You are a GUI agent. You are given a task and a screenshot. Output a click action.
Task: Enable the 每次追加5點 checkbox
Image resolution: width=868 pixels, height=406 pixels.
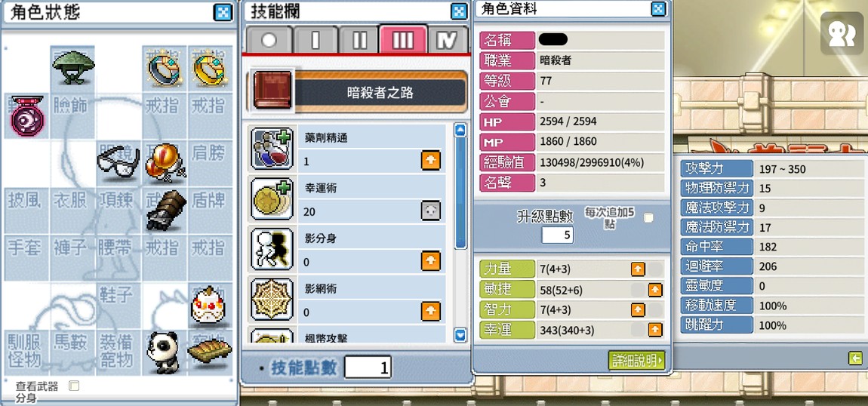[648, 218]
